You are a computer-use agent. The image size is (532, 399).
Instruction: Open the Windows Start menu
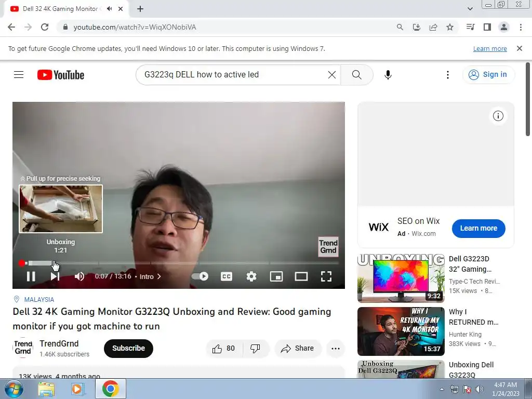click(14, 389)
